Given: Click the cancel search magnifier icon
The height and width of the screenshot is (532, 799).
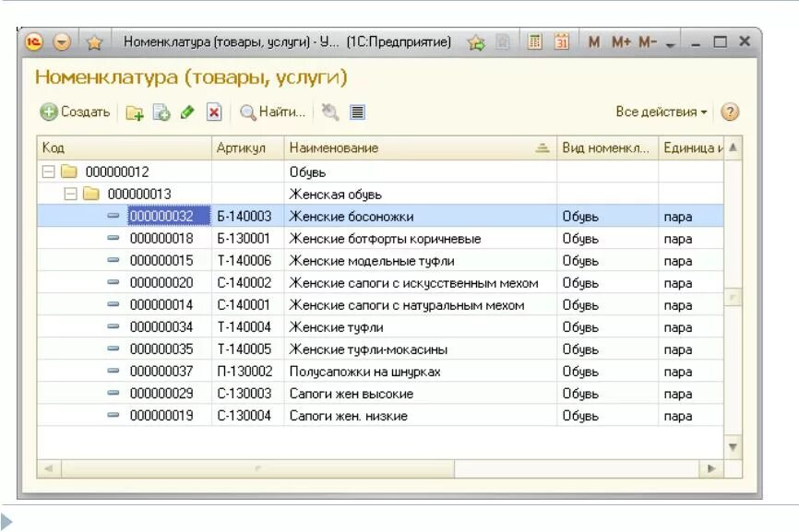Looking at the screenshot, I should coord(330,112).
